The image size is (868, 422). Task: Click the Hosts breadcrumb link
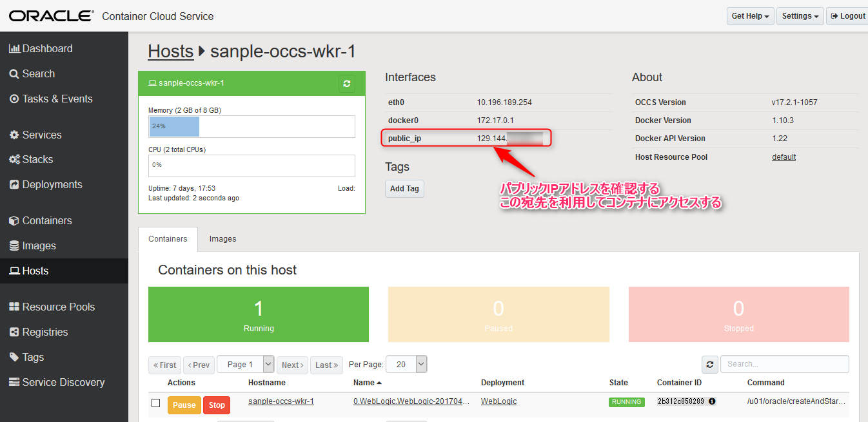tap(171, 52)
